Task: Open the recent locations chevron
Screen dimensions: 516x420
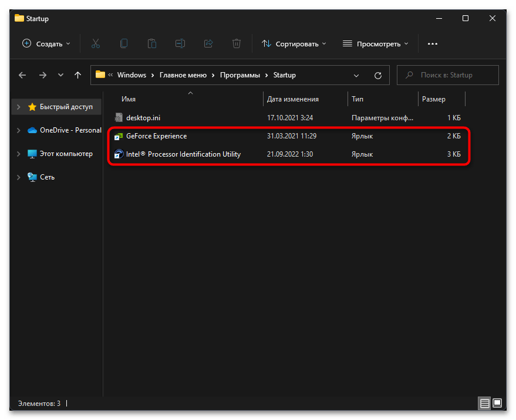Action: point(60,75)
